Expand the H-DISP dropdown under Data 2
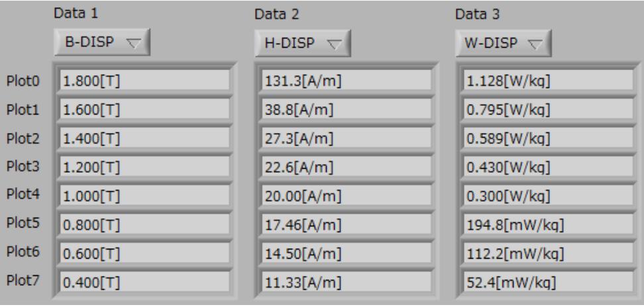Viewport: 644px width, 307px height. 303,43
